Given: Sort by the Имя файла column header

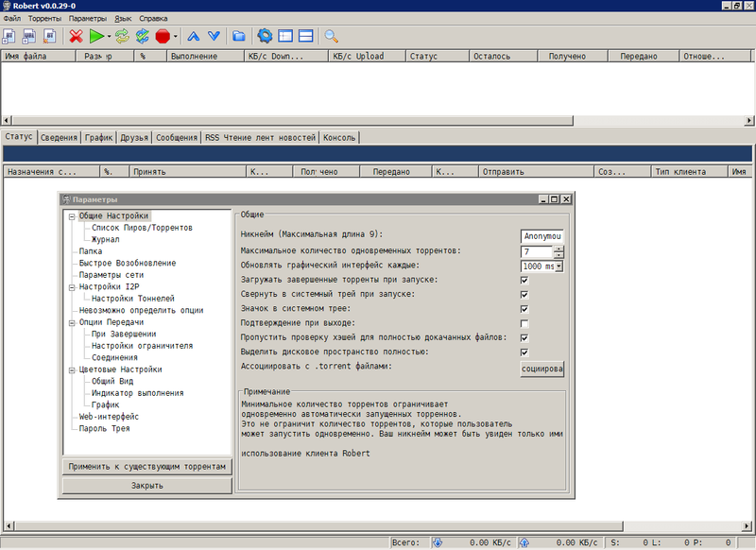Looking at the screenshot, I should click(x=39, y=56).
